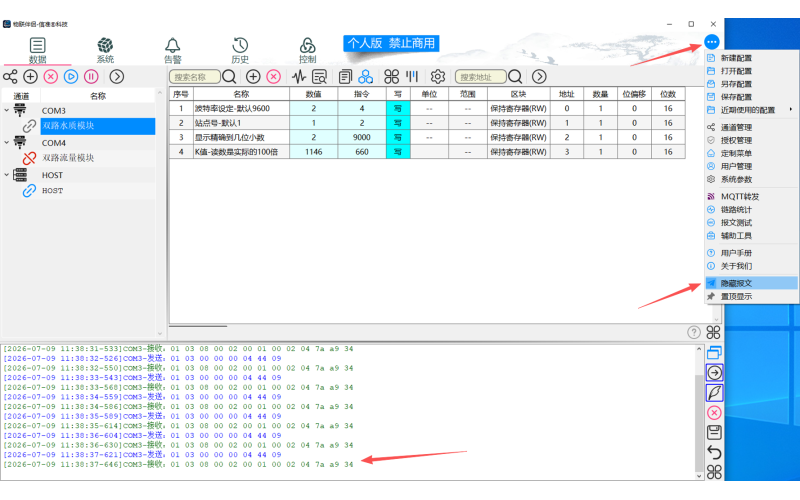Click right-arrow circle after address search

[x=539, y=77]
